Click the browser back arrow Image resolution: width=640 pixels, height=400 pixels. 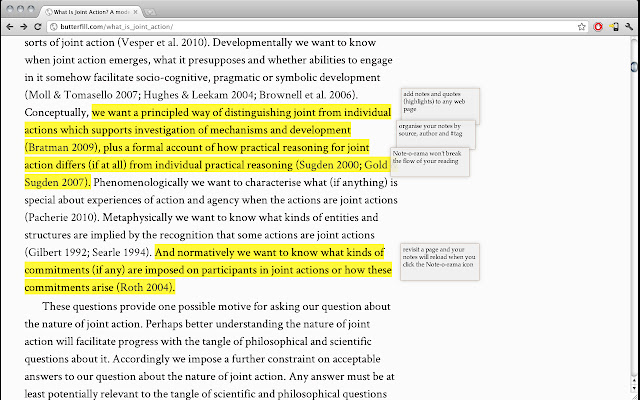point(8,25)
